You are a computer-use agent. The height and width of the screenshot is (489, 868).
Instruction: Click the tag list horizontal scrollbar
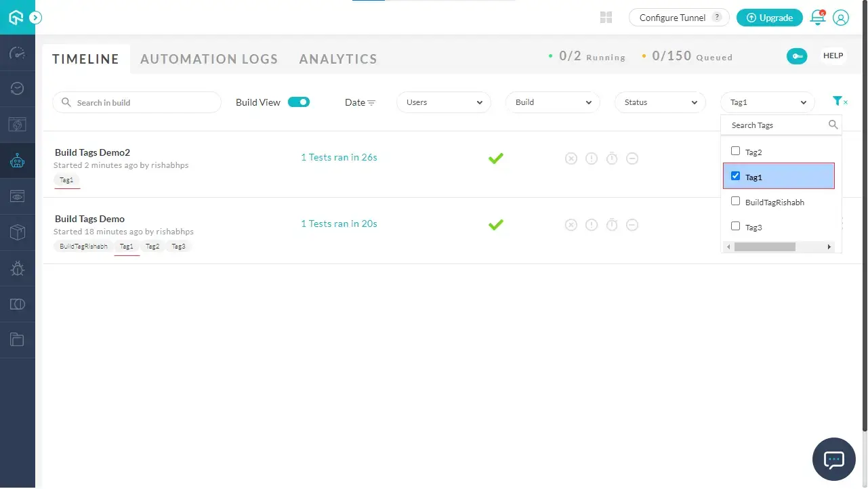(x=764, y=247)
